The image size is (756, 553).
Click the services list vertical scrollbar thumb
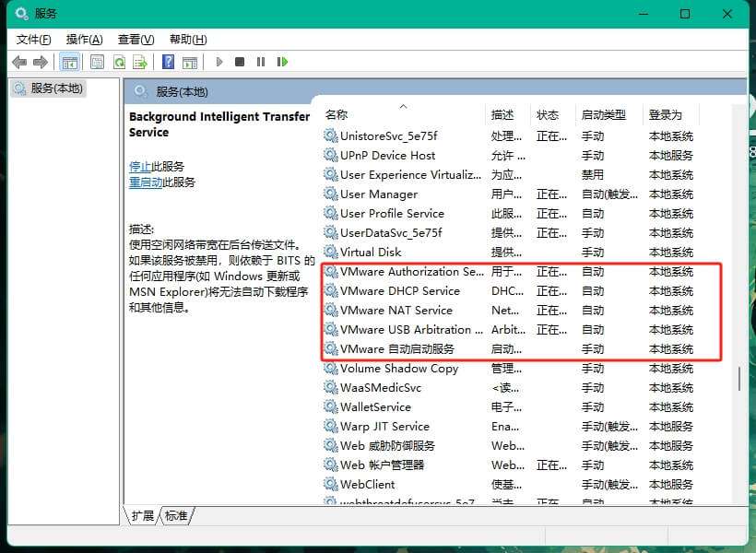[x=739, y=379]
